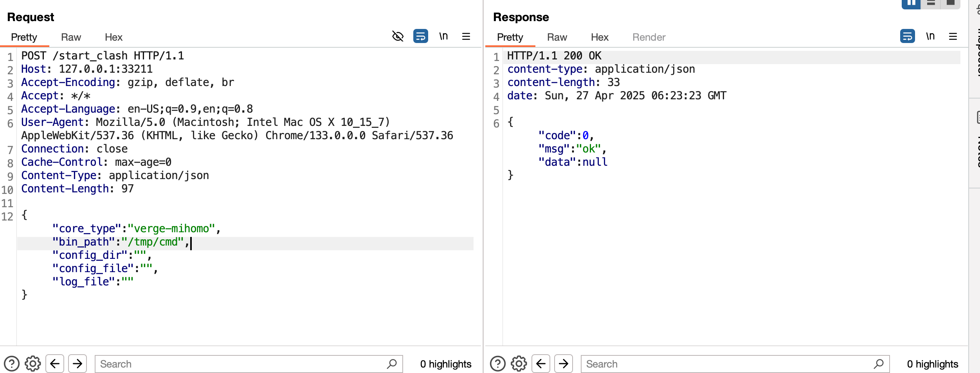Go to previous match in Request search
Image resolution: width=980 pixels, height=373 pixels.
(x=55, y=364)
